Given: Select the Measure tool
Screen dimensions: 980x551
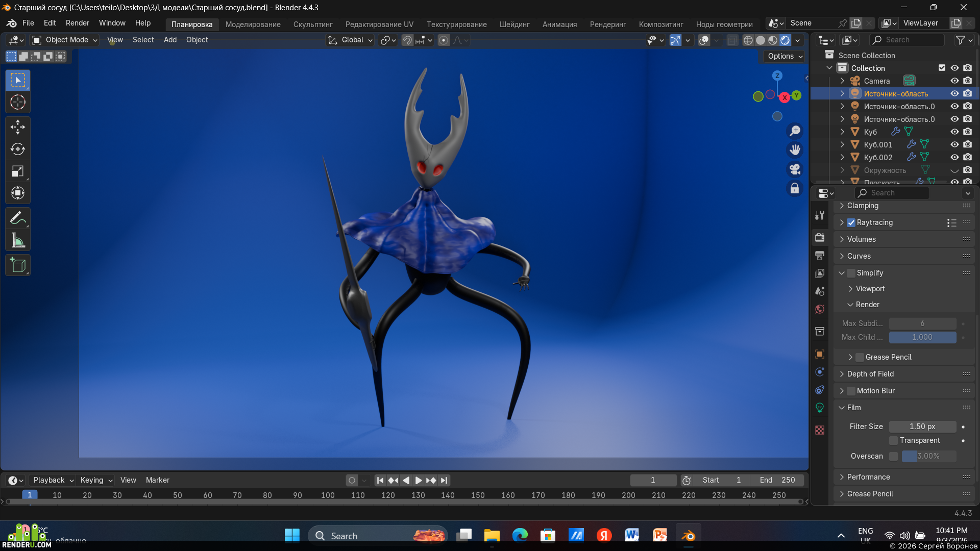Looking at the screenshot, I should tap(18, 240).
